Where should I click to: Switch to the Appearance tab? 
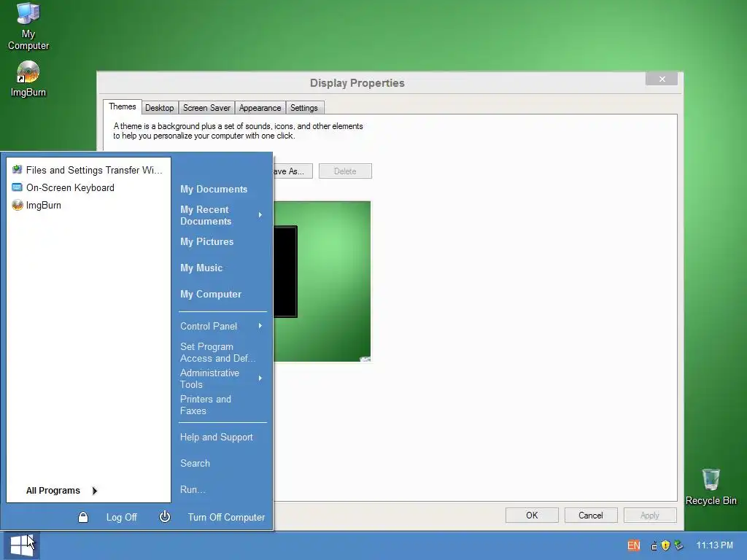pyautogui.click(x=260, y=108)
